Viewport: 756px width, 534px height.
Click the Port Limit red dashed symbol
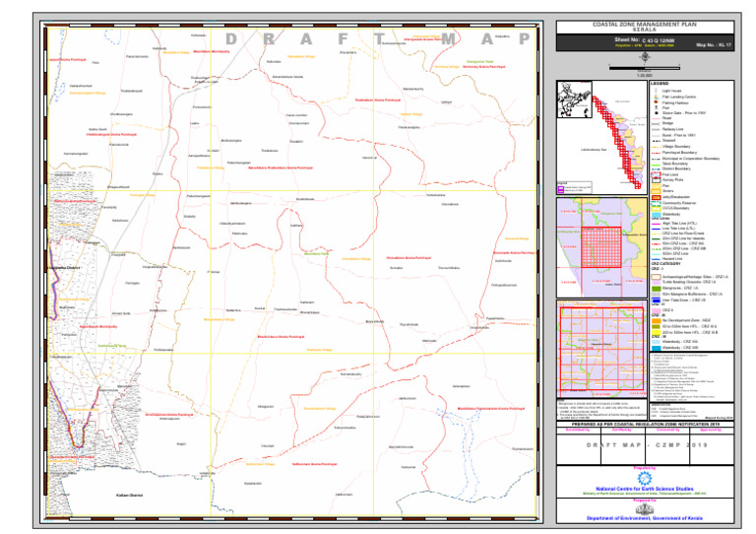tap(656, 174)
